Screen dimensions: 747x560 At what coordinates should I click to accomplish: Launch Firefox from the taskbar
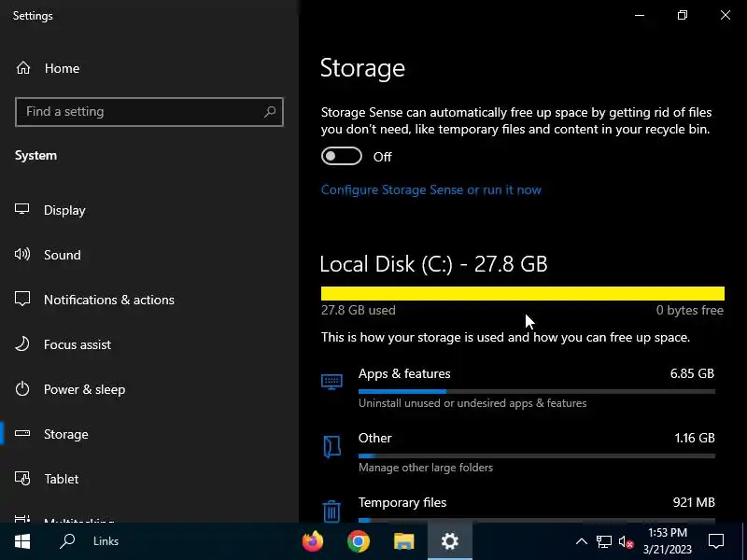point(313,541)
